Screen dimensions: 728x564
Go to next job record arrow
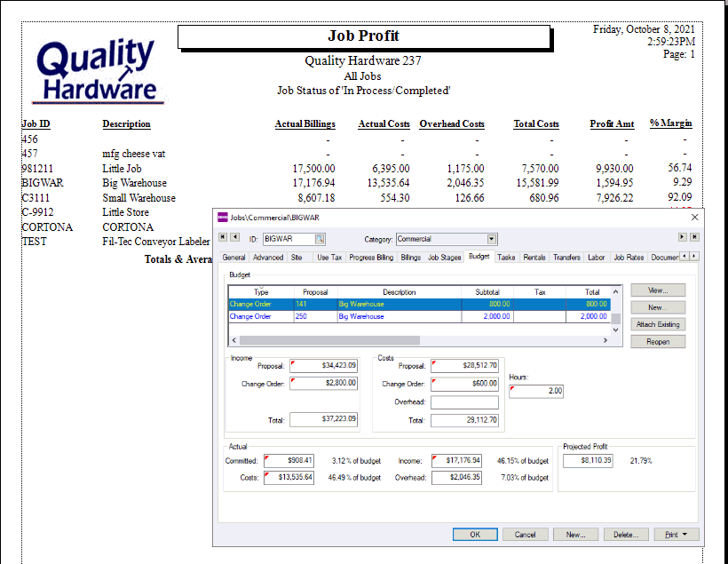(x=682, y=237)
